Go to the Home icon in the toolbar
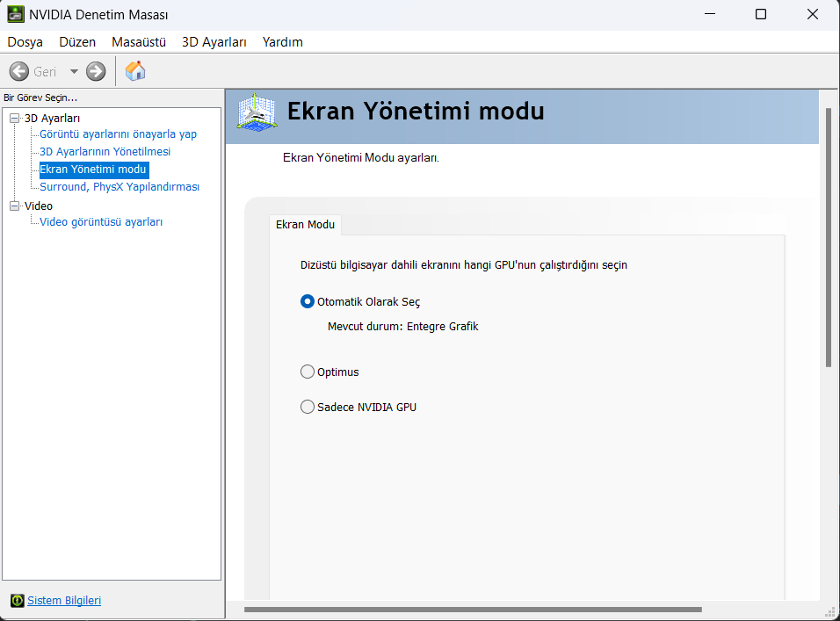This screenshot has width=840, height=621. coord(135,70)
